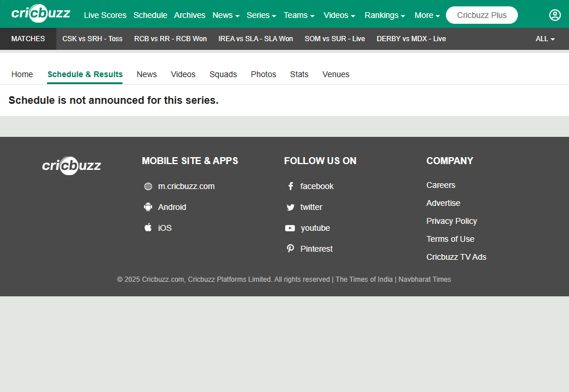This screenshot has width=569, height=392.
Task: Switch to the series Home tab
Action: (x=22, y=74)
